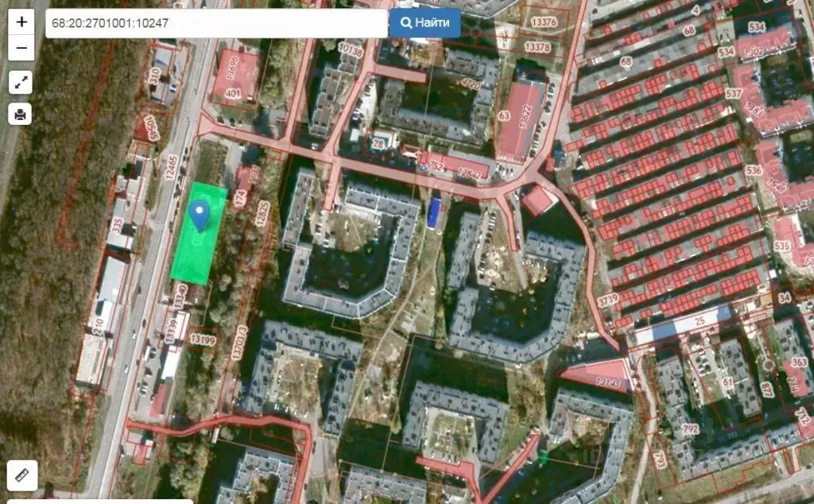Click parcel label 12825
The image size is (814, 504).
point(262,213)
